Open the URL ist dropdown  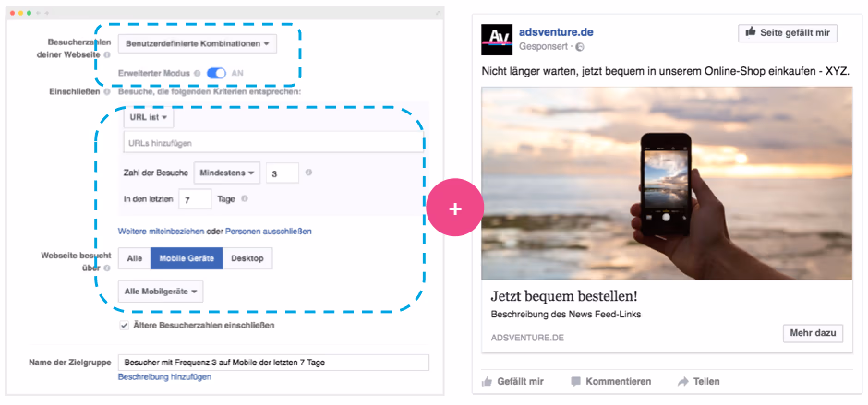(x=148, y=117)
